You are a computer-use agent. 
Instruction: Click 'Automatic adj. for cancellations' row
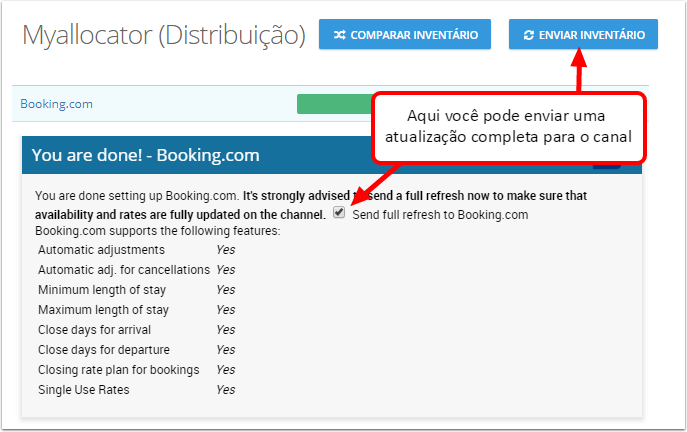136,270
